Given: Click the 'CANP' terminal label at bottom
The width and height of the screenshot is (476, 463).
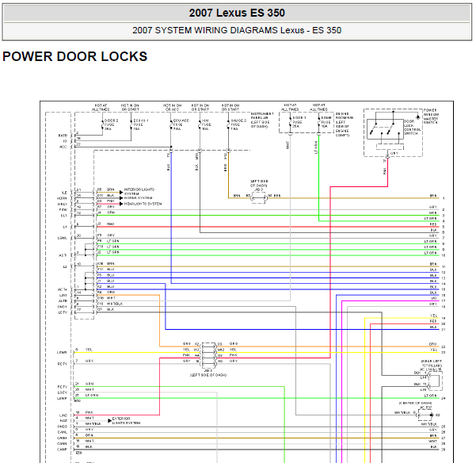Looking at the screenshot, I should (x=63, y=450).
